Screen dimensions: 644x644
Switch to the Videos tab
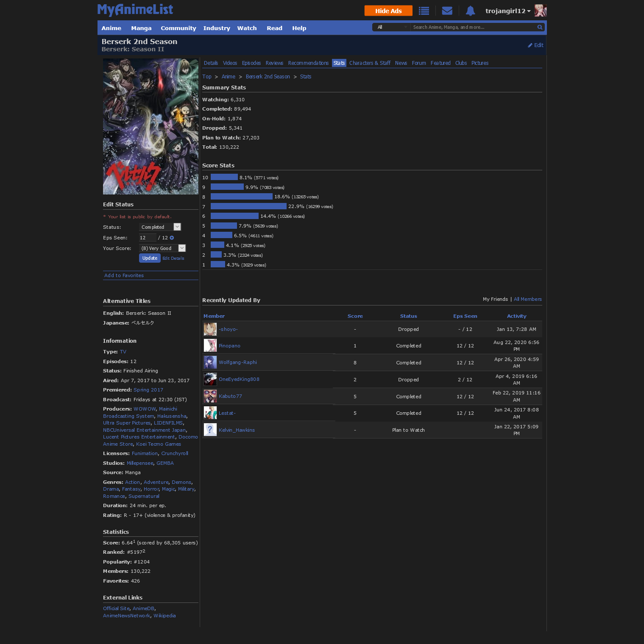click(x=230, y=63)
